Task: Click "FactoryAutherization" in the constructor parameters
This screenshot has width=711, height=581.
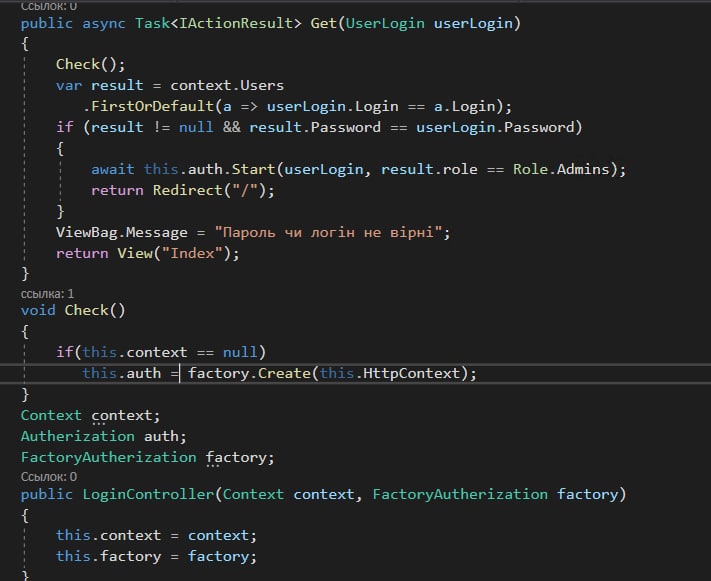Action: (460, 494)
